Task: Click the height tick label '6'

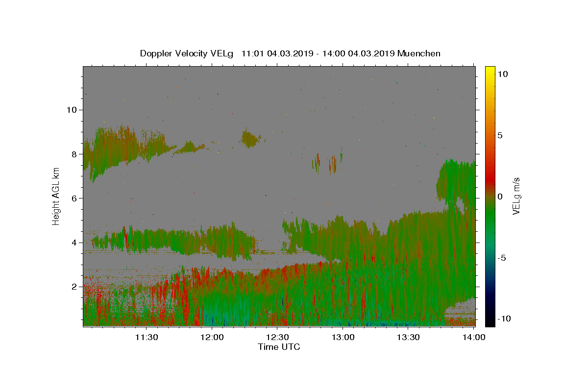Action: pyautogui.click(x=74, y=198)
